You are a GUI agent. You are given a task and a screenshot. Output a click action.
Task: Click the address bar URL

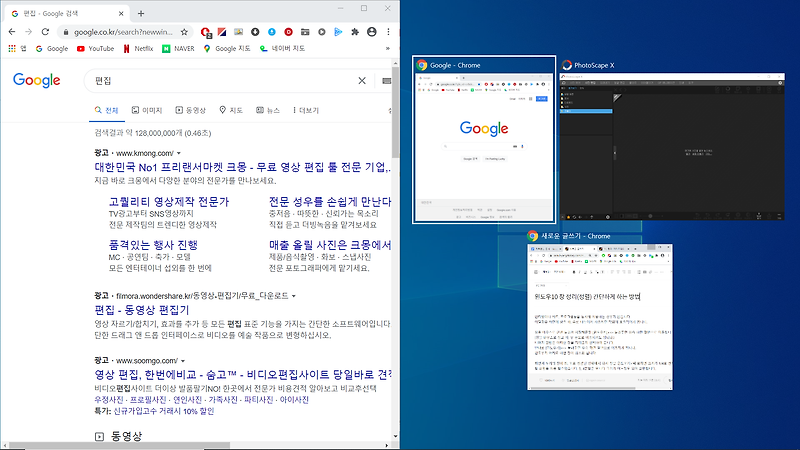pyautogui.click(x=123, y=32)
